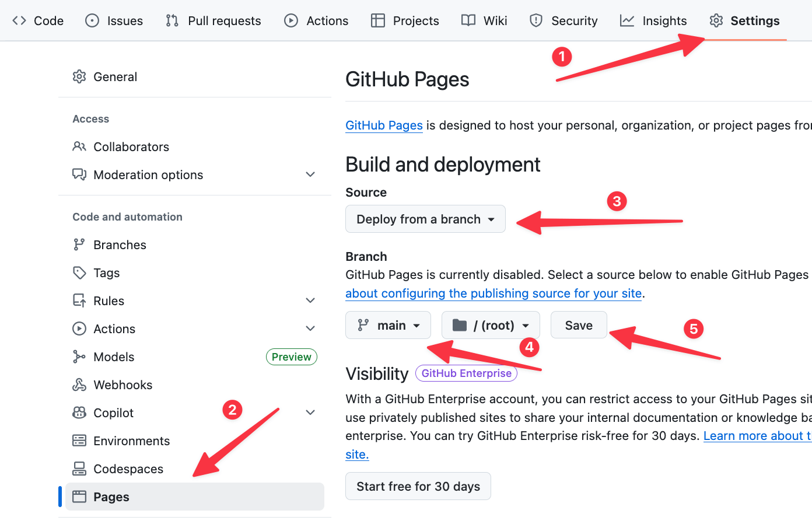
Task: Open Models settings page
Action: pyautogui.click(x=195, y=357)
